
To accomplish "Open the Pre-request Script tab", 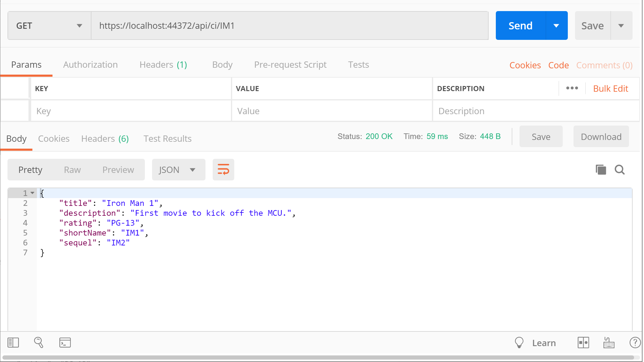I will 290,65.
